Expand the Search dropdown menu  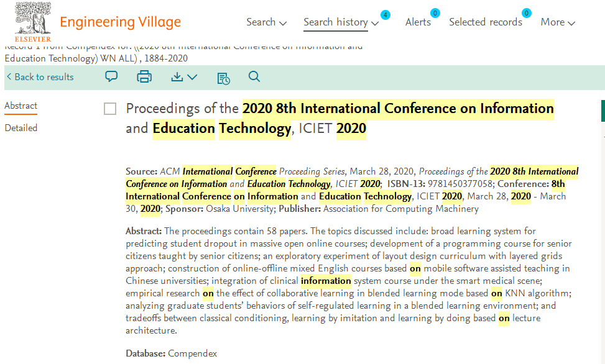pos(266,22)
